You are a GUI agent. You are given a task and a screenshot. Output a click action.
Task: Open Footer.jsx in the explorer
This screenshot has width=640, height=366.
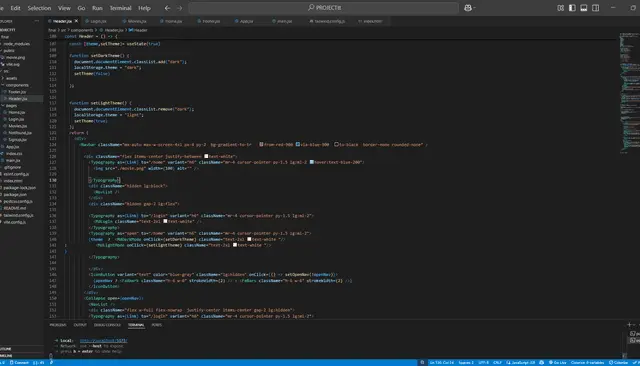17,92
